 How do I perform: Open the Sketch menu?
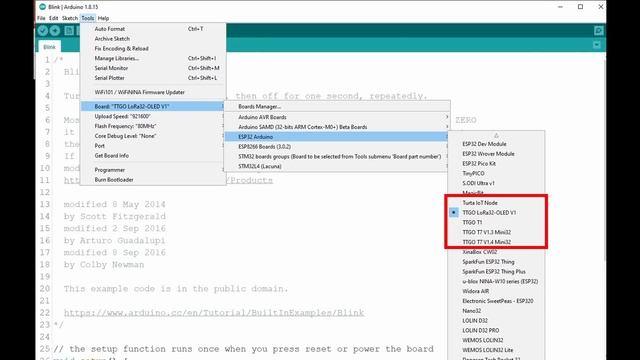(x=70, y=18)
